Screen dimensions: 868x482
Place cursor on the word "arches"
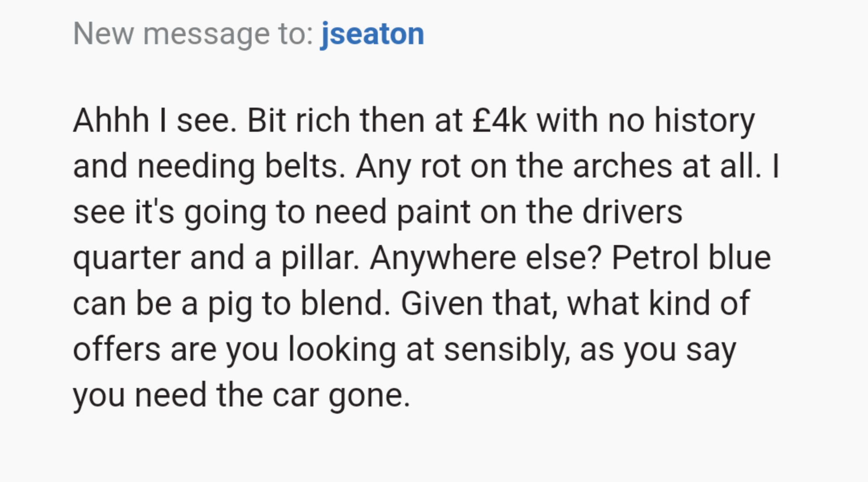tap(622, 166)
